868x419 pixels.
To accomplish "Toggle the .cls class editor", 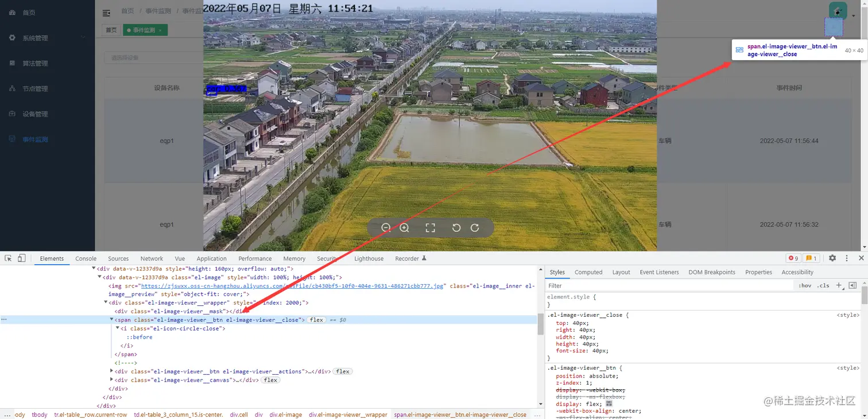I will pos(824,285).
